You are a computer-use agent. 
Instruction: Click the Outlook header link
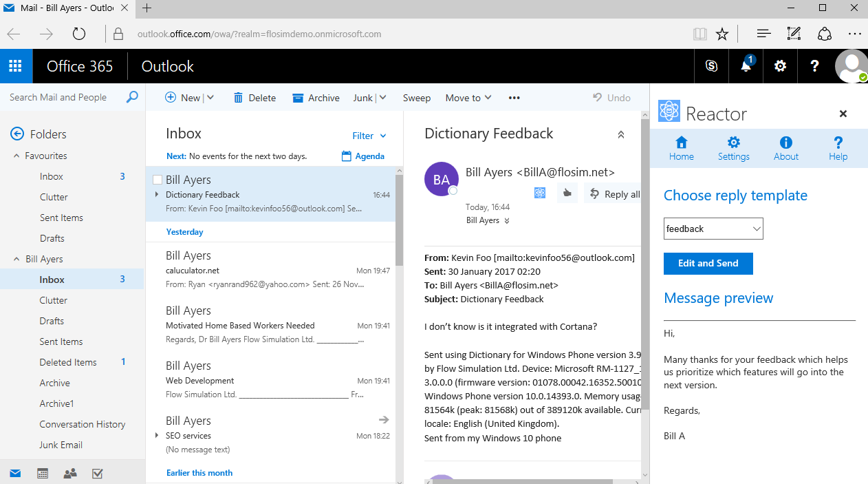pyautogui.click(x=167, y=66)
